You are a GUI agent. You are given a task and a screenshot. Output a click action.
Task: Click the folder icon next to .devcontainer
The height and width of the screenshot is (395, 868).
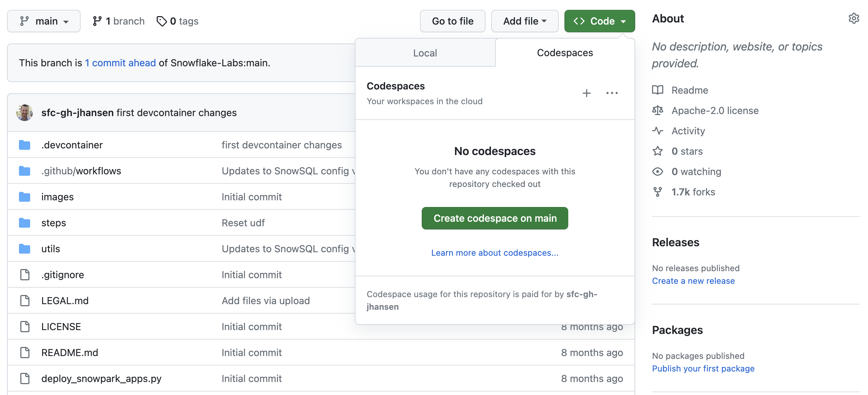point(25,145)
